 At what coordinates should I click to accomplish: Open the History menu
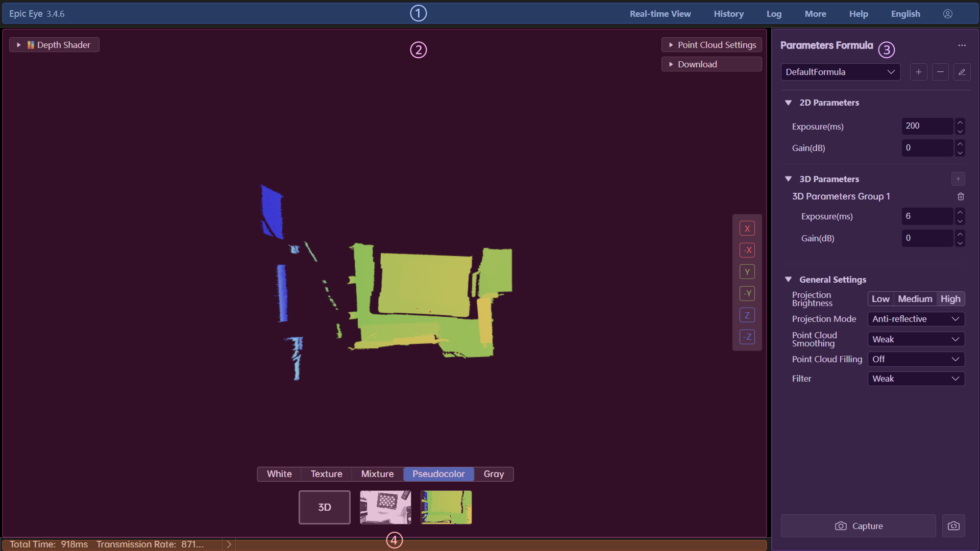click(x=728, y=14)
